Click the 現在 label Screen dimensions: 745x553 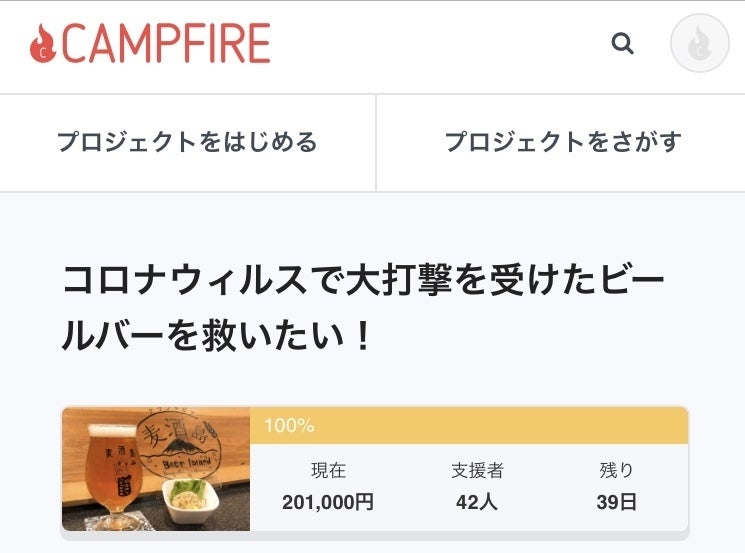point(328,470)
